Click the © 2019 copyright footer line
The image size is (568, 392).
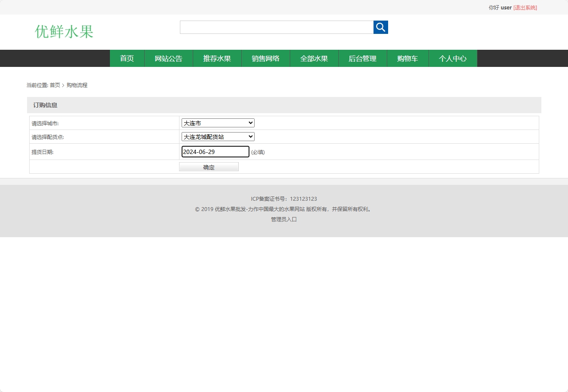coord(284,209)
